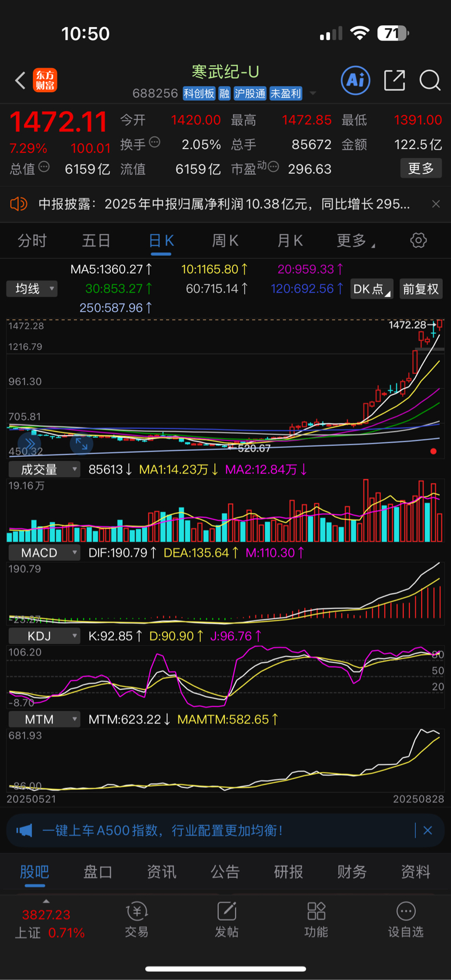Image resolution: width=451 pixels, height=980 pixels.
Task: Open the KDJ indicator dropdown
Action: [44, 636]
